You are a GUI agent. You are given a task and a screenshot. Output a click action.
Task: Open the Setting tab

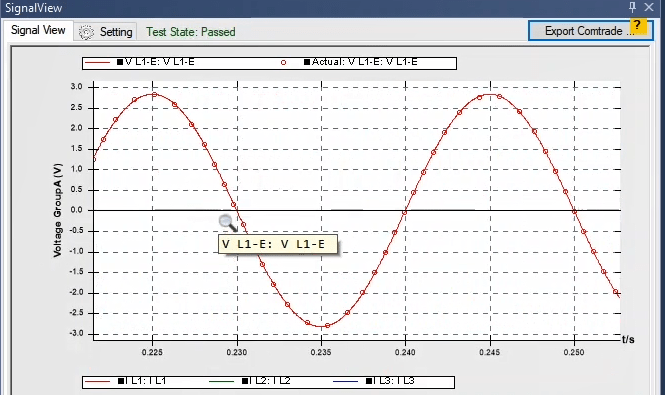[105, 32]
